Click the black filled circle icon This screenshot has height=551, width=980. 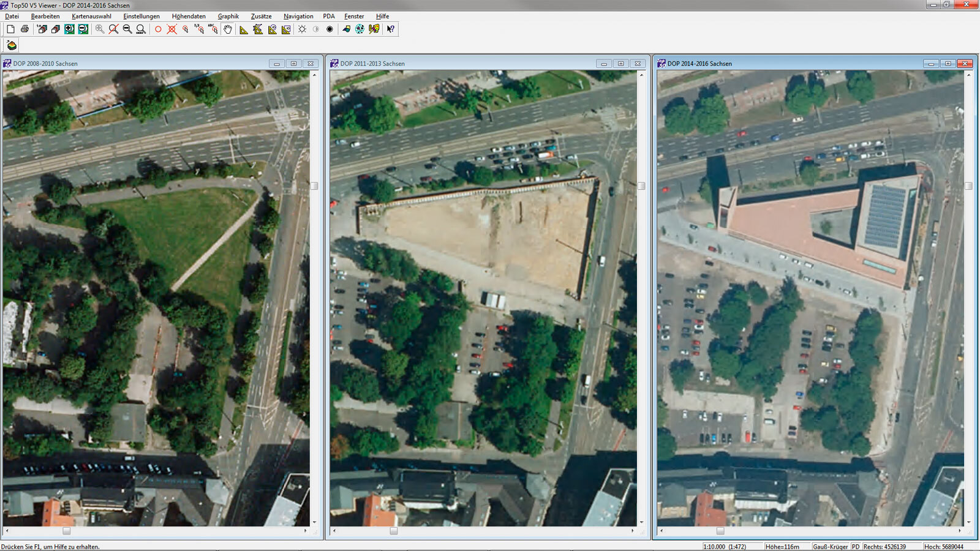pos(330,29)
